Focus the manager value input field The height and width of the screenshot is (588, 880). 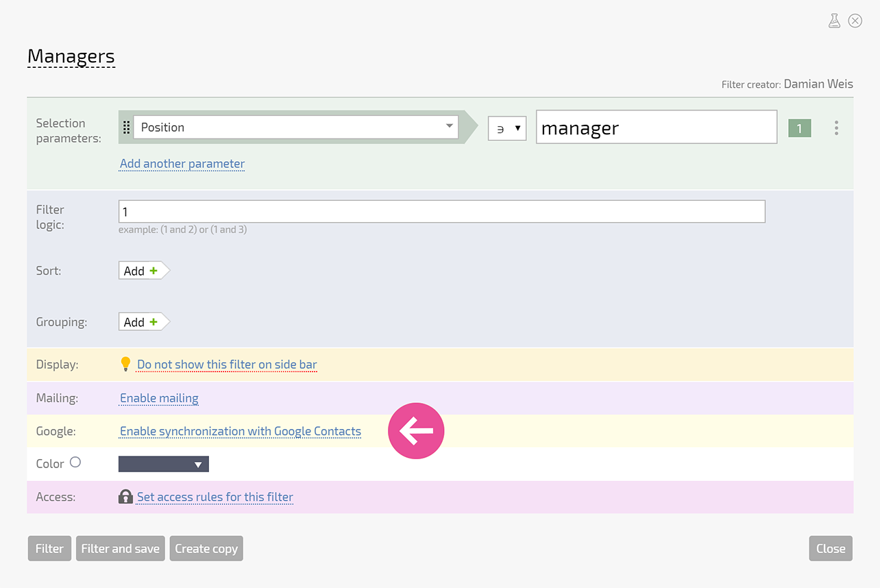657,127
